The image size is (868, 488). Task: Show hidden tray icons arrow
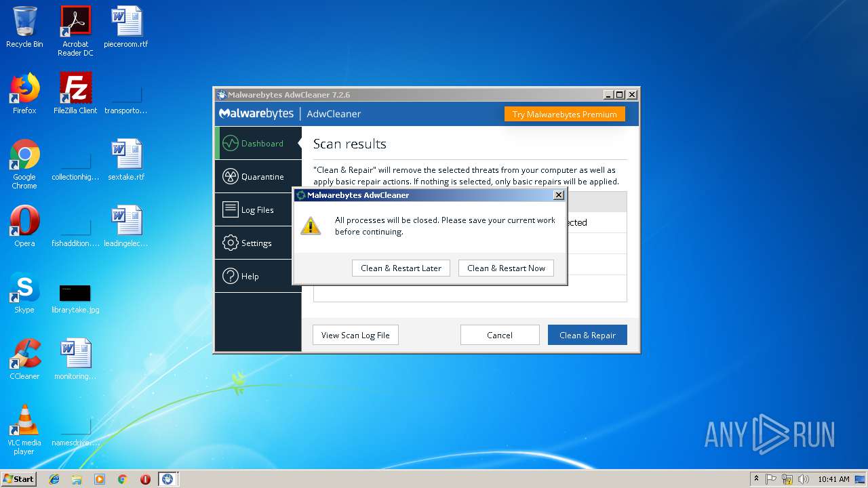click(756, 479)
